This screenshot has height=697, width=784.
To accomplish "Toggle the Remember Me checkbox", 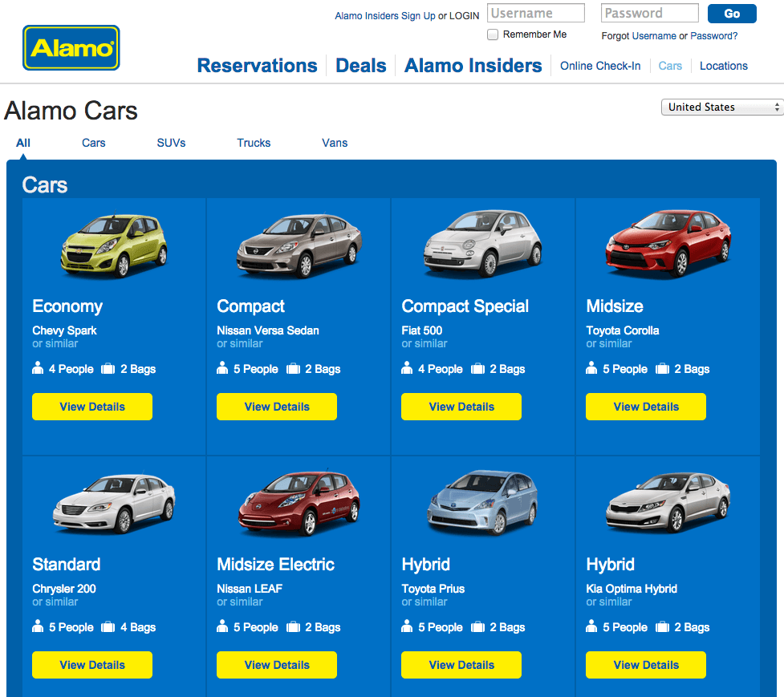I will pyautogui.click(x=493, y=34).
